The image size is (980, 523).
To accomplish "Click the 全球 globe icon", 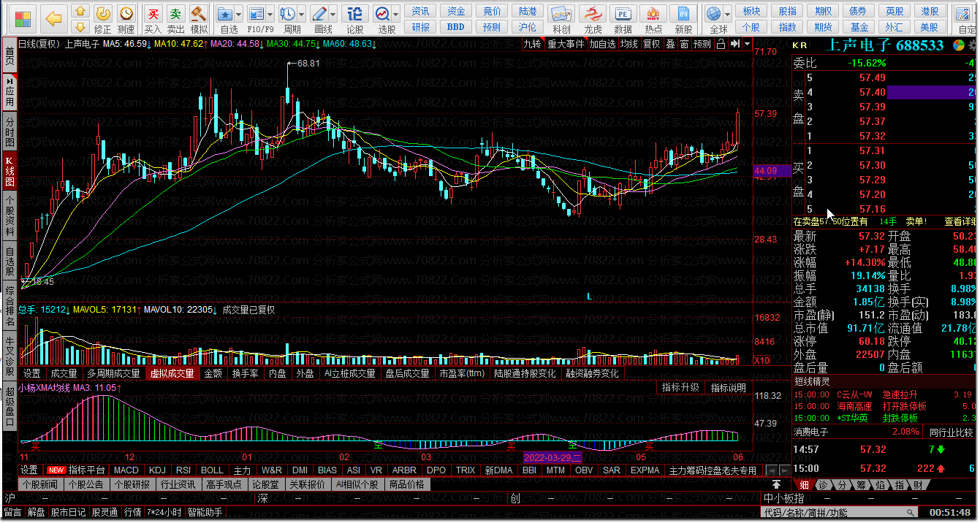I will click(x=714, y=13).
